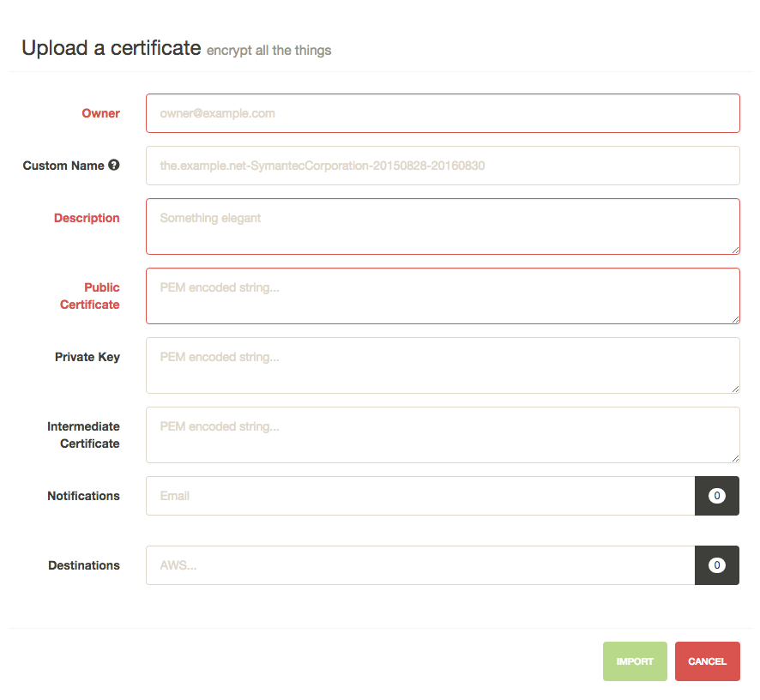The height and width of the screenshot is (700, 760).
Task: Click the 'Upload a certificate' heading
Action: 111,48
